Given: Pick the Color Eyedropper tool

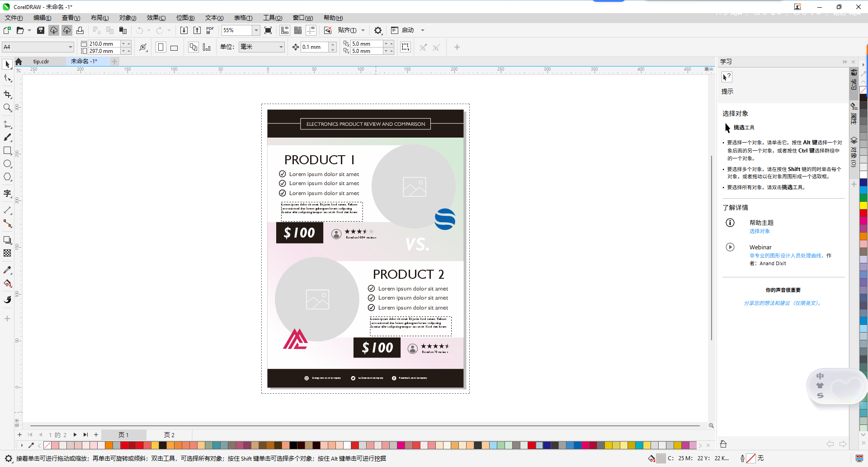Looking at the screenshot, I should pos(7,270).
